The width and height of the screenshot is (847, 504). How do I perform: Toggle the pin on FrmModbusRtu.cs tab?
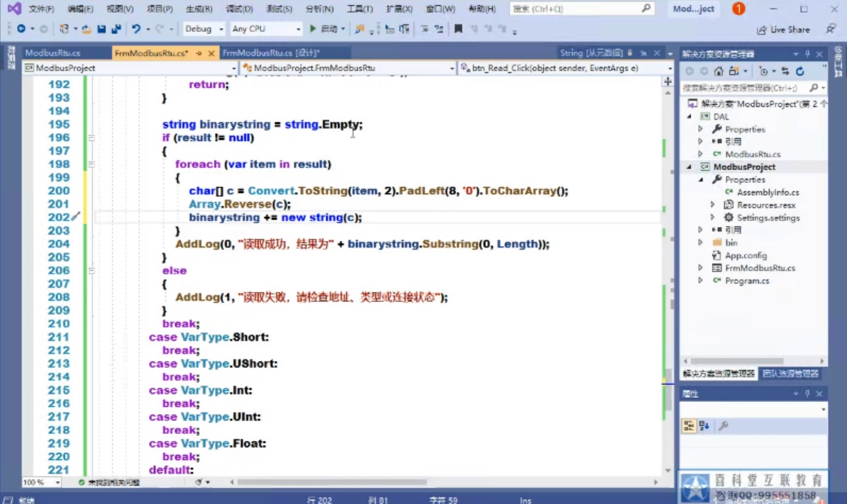(199, 53)
